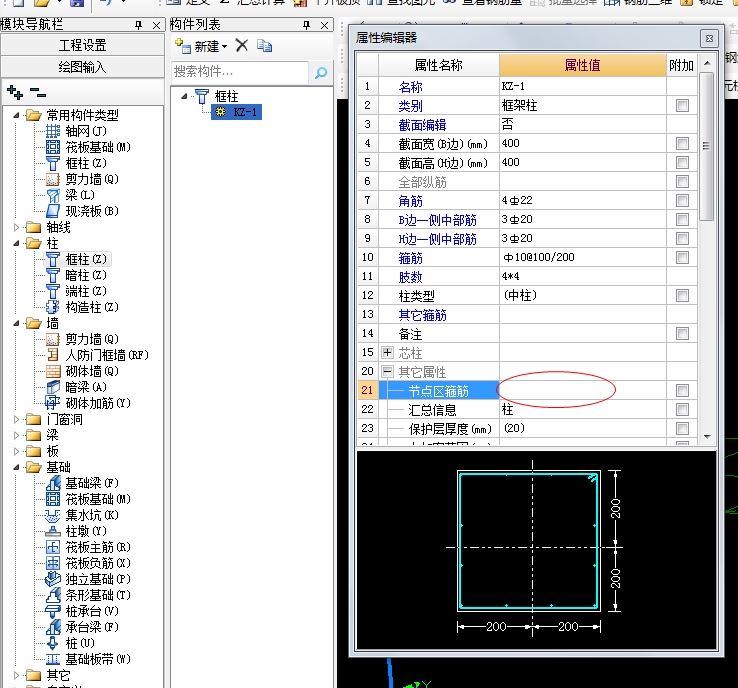Toggle 附加 checkbox for B边一侧中部筋 row
This screenshot has width=738, height=688.
coord(682,219)
